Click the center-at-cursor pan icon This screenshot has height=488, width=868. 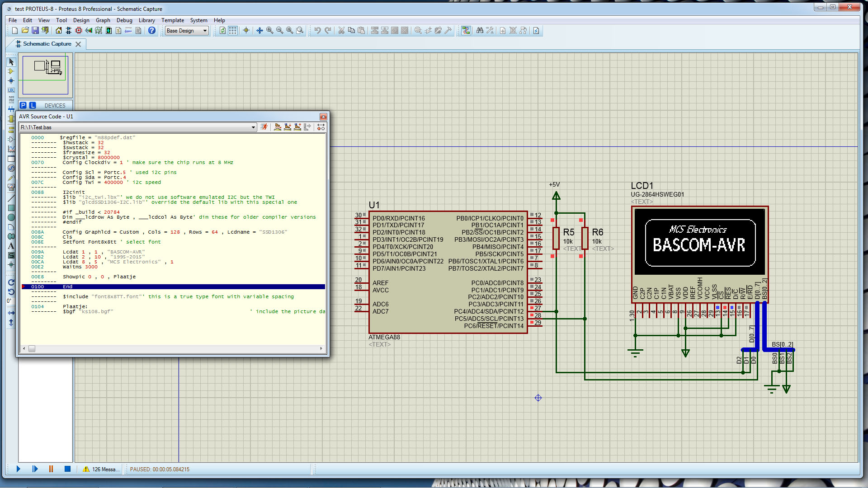tap(259, 31)
